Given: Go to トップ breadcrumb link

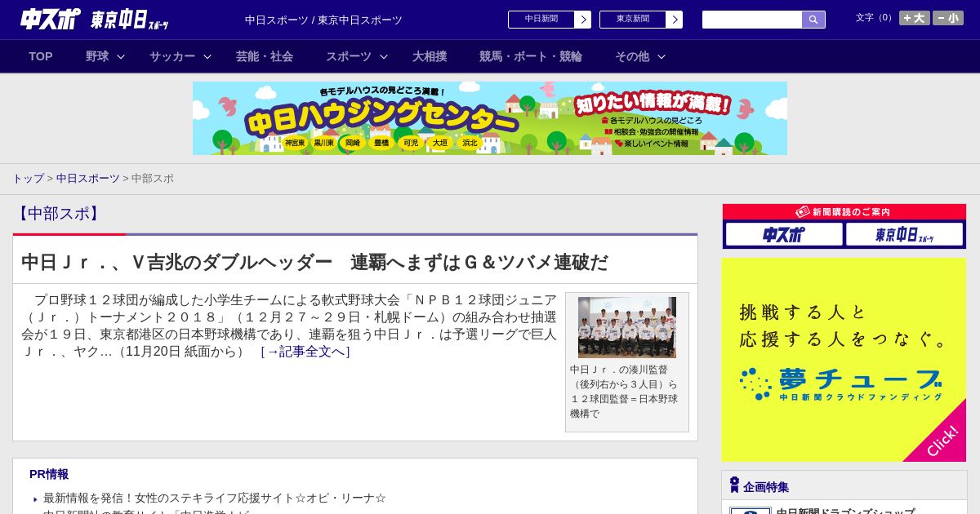Looking at the screenshot, I should (28, 178).
